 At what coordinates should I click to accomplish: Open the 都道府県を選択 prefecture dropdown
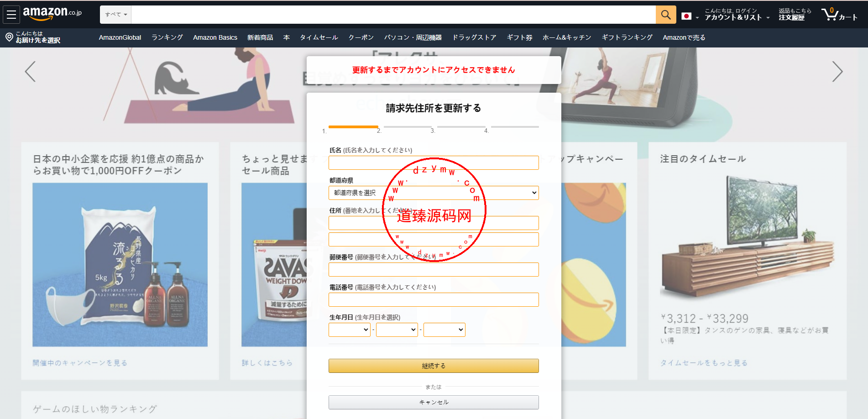(434, 193)
